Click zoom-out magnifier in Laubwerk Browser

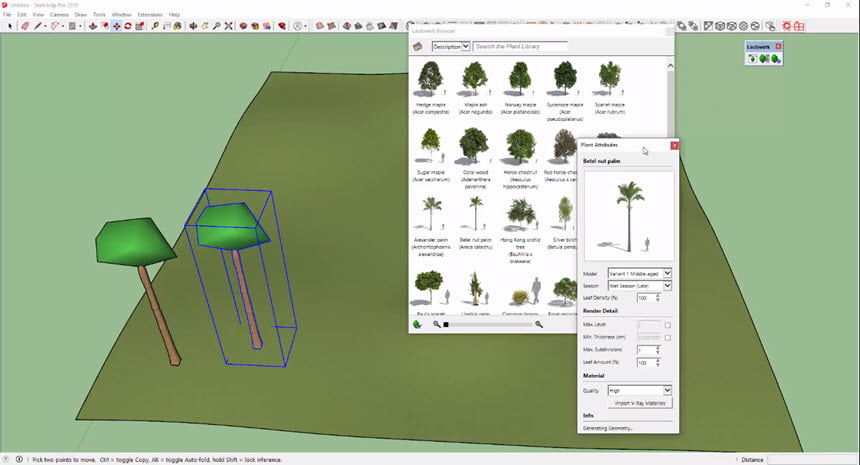click(x=437, y=325)
